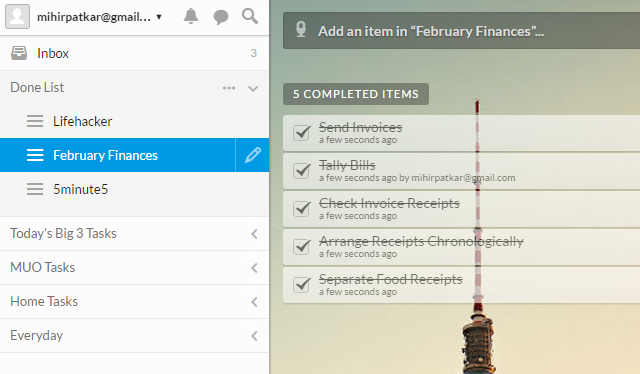Viewport: 640px width, 374px height.
Task: Open Done List options ellipsis
Action: click(x=229, y=88)
